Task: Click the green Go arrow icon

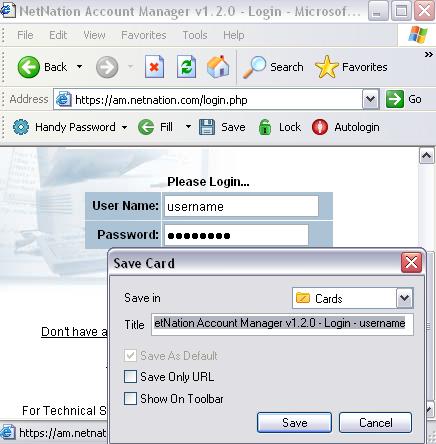Action: point(395,99)
